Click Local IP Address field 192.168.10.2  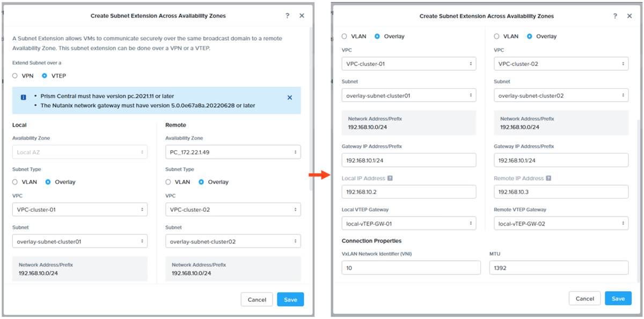(409, 192)
